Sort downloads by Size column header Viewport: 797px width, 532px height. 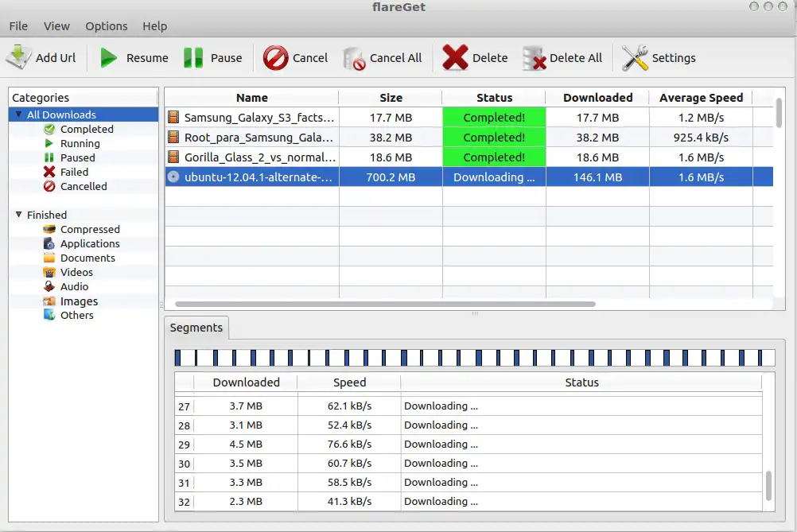click(391, 98)
